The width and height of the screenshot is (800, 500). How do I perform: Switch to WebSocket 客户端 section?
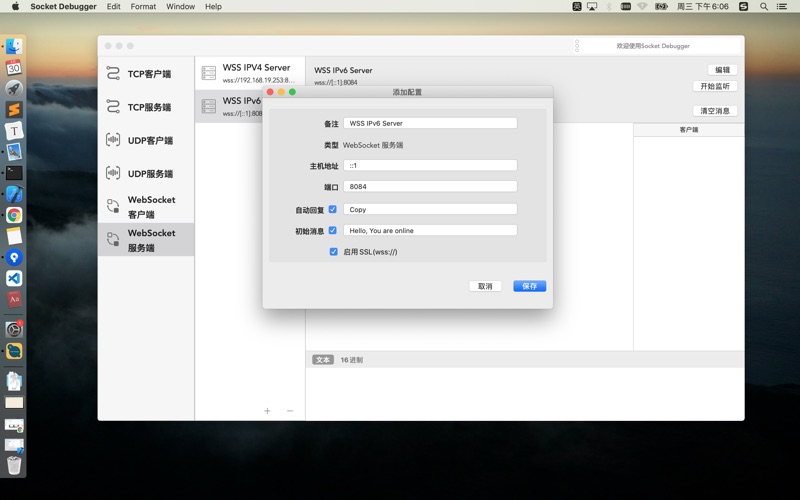[146, 207]
